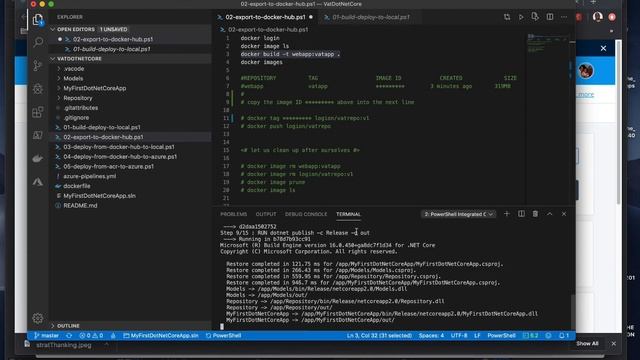The height and width of the screenshot is (360, 640).
Task: Switch to 01-build-deploy-to-local.ps1 editor tab
Action: (371, 17)
